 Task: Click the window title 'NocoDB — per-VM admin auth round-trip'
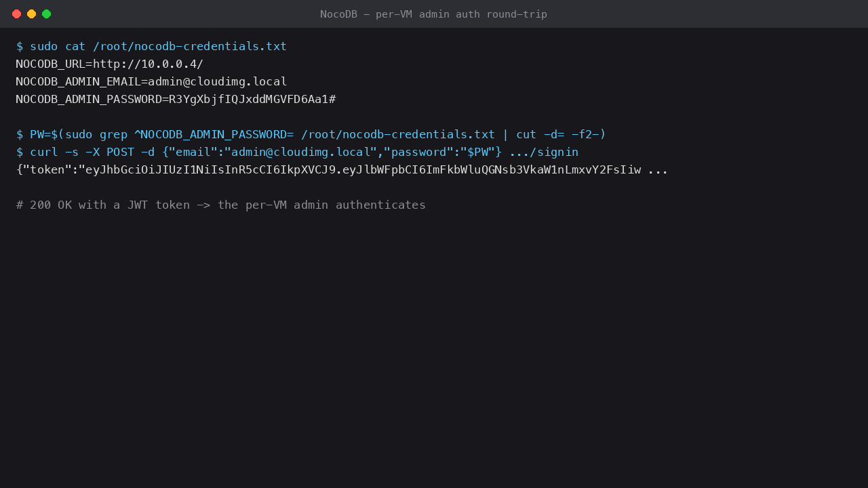pos(433,14)
